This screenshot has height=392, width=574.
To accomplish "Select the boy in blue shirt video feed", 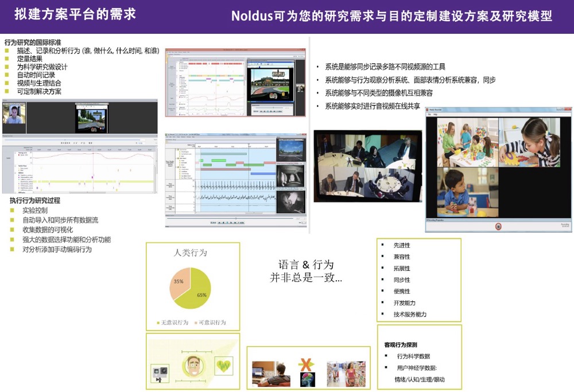I will (467, 192).
